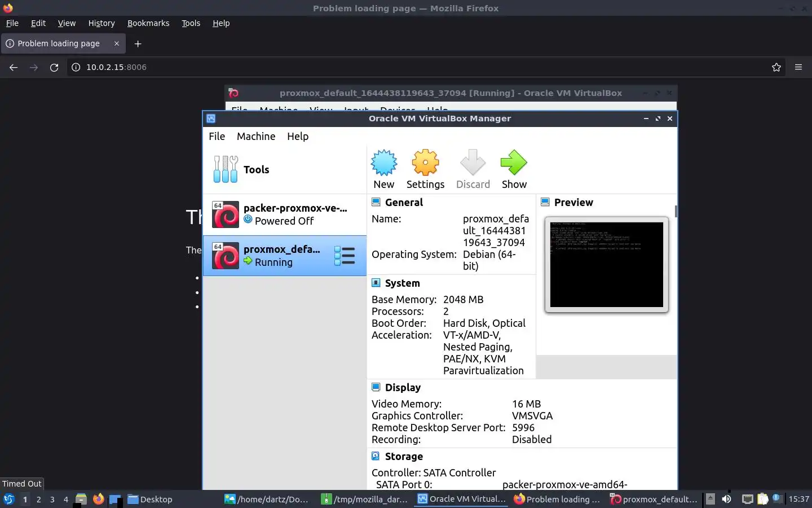
Task: Open the Firefox View menu
Action: pos(67,23)
